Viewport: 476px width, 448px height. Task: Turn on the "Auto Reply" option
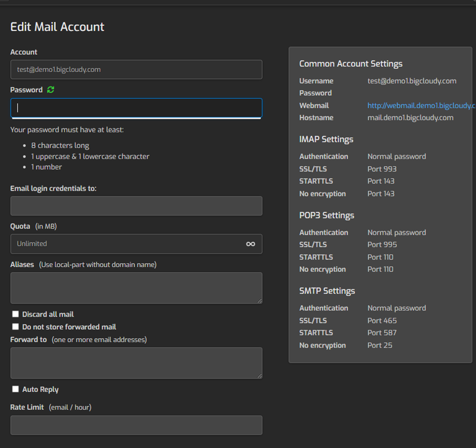pos(15,389)
